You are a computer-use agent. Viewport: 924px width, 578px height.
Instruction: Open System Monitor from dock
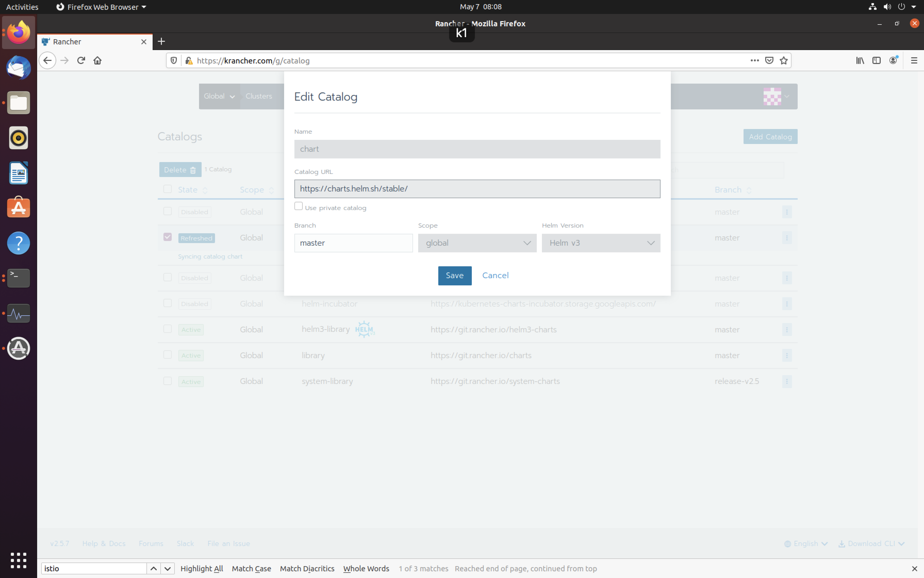coord(18,313)
